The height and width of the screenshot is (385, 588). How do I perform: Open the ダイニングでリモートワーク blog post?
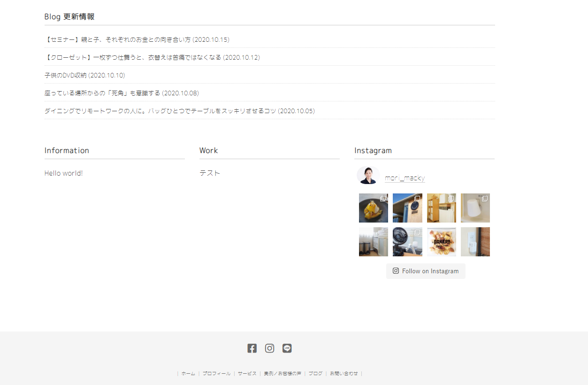180,111
